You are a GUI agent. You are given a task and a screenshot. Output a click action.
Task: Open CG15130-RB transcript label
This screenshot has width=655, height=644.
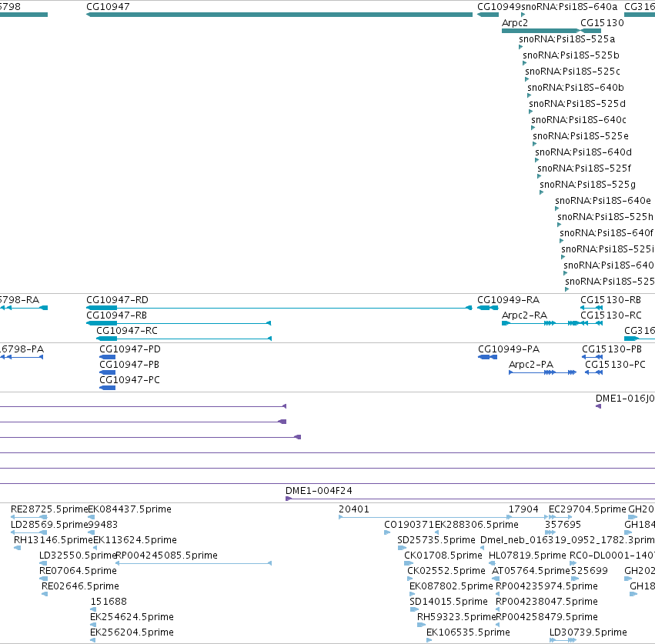point(610,300)
